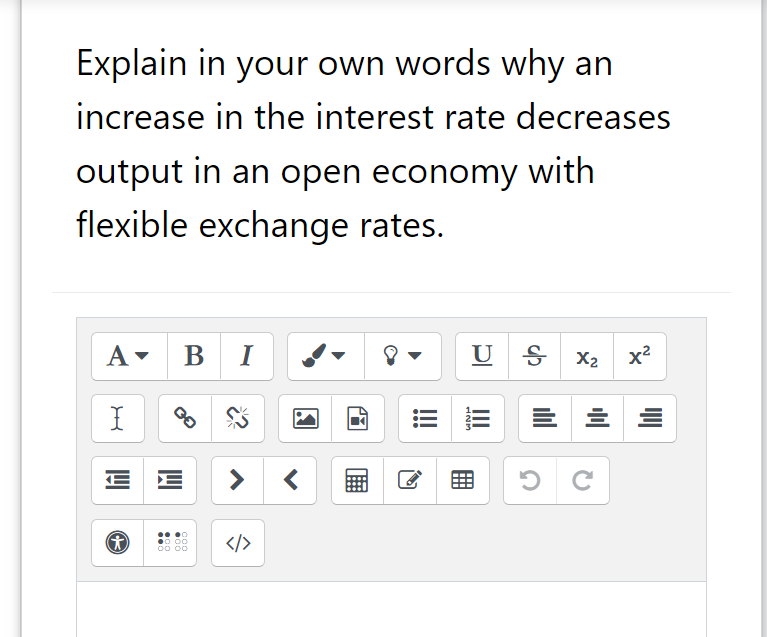Apply subscript formatting
This screenshot has height=637, width=767.
point(587,356)
